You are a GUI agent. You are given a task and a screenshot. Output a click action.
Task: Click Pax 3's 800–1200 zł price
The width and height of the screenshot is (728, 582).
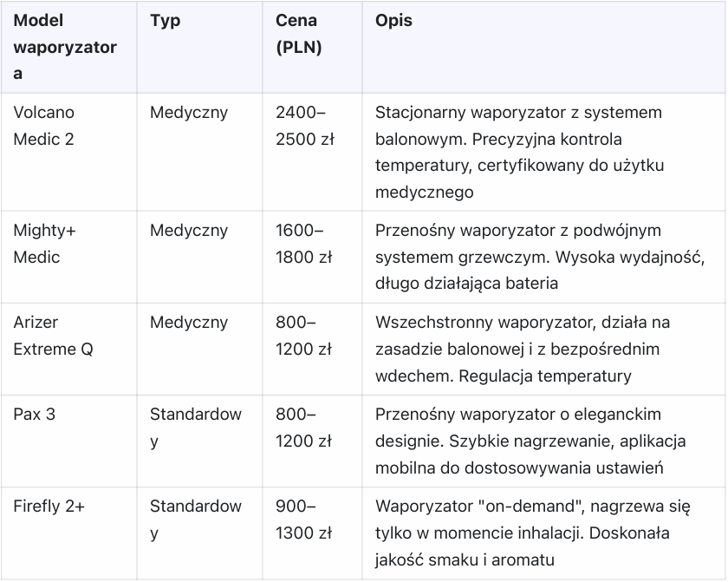pyautogui.click(x=304, y=428)
